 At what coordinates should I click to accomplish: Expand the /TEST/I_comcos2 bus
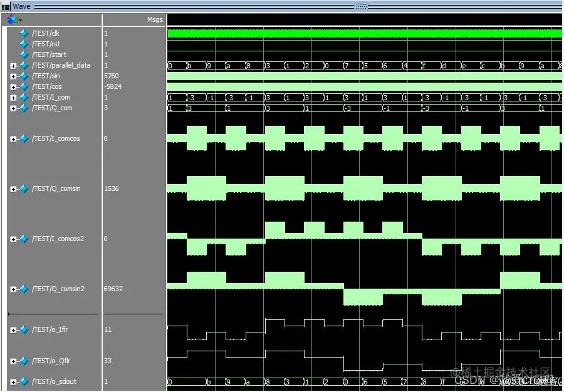pos(13,239)
